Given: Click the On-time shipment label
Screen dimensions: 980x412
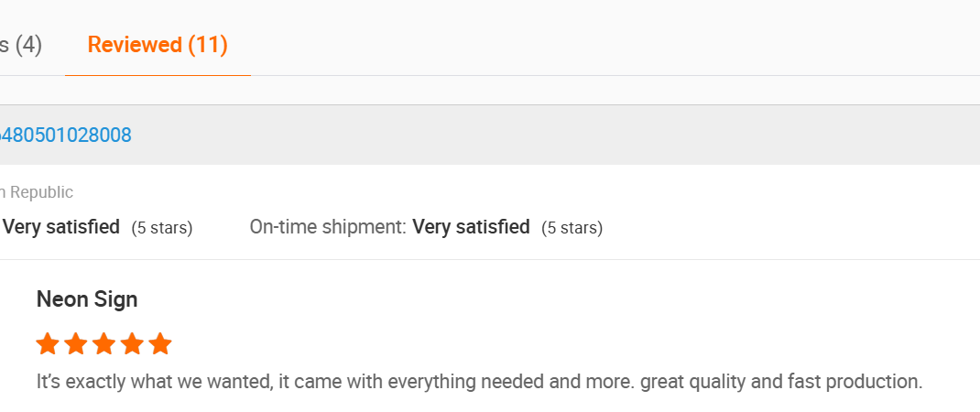Looking at the screenshot, I should [327, 227].
